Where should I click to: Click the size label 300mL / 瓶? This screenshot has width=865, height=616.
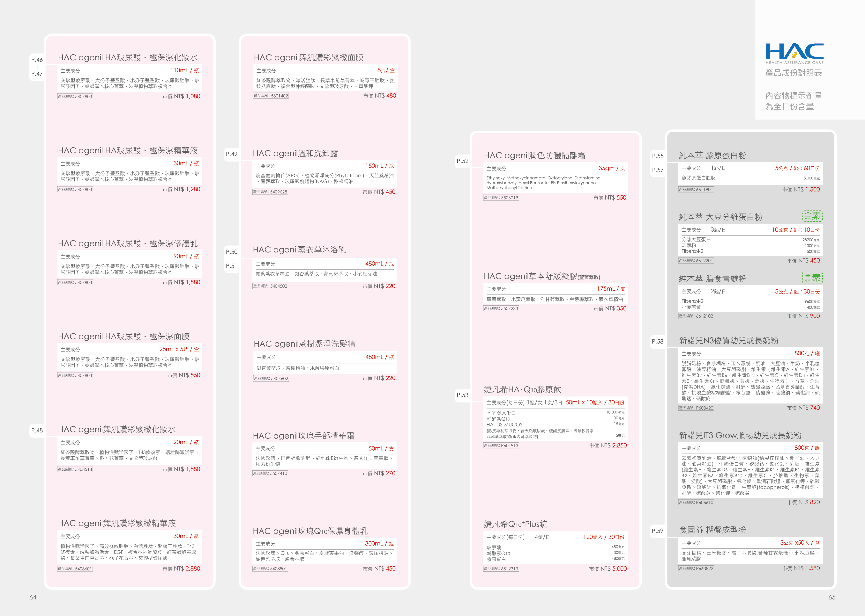[379, 544]
